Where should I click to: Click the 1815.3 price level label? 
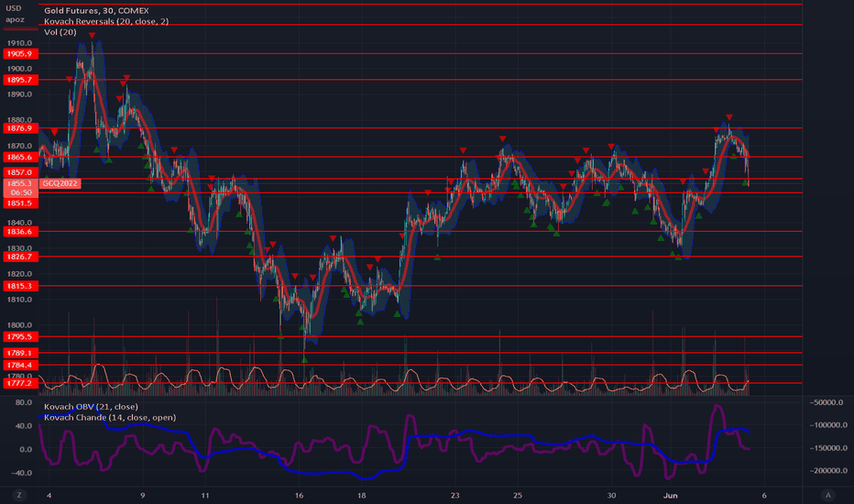[x=21, y=286]
